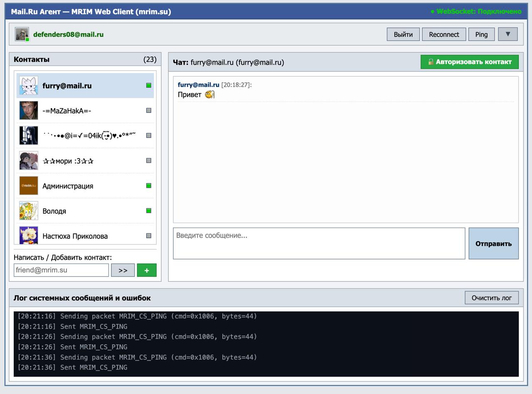The height and width of the screenshot is (394, 532).
Task: Click the Администрация mrim.su avatar
Action: (x=29, y=186)
